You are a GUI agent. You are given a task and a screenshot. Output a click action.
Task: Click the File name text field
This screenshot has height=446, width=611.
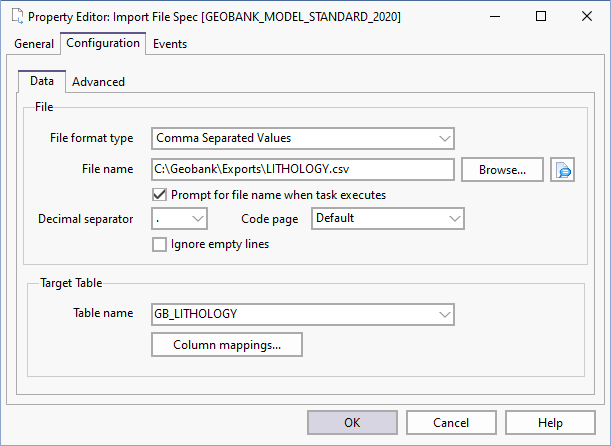[x=303, y=170]
